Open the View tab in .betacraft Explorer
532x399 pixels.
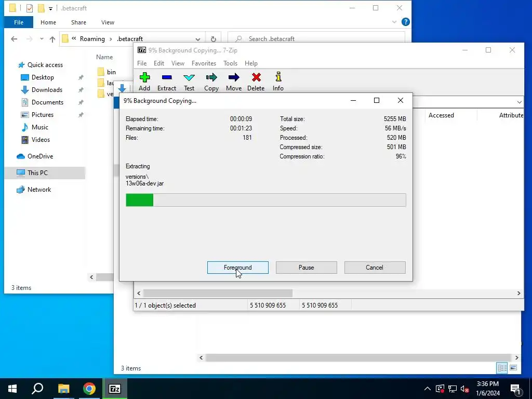[x=108, y=22]
